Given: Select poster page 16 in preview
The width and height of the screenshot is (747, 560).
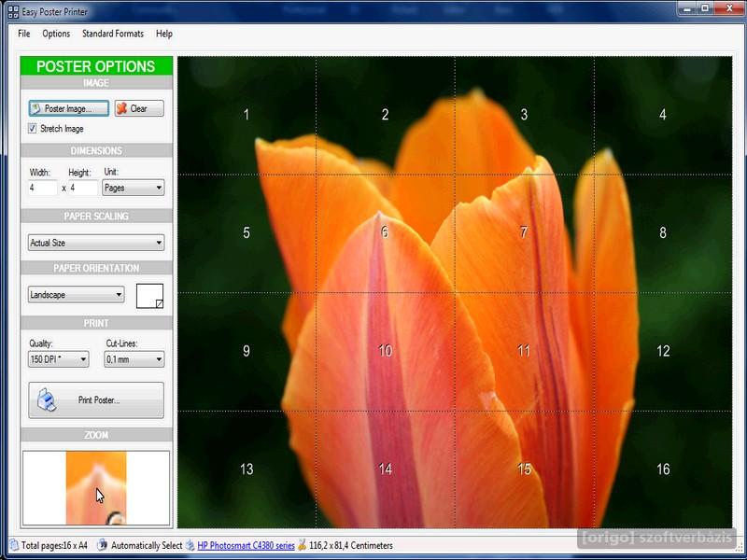Looking at the screenshot, I should (x=663, y=469).
